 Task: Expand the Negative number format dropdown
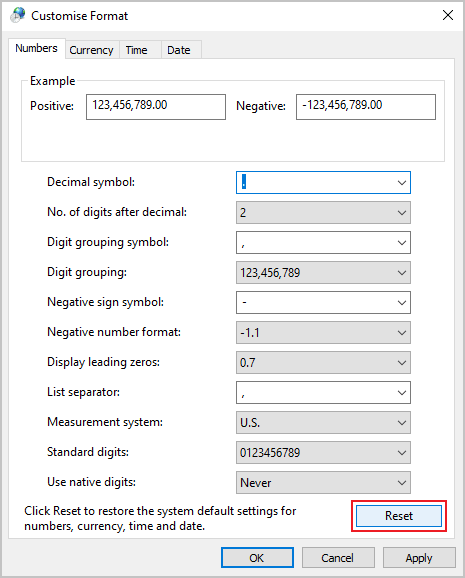[x=323, y=332]
